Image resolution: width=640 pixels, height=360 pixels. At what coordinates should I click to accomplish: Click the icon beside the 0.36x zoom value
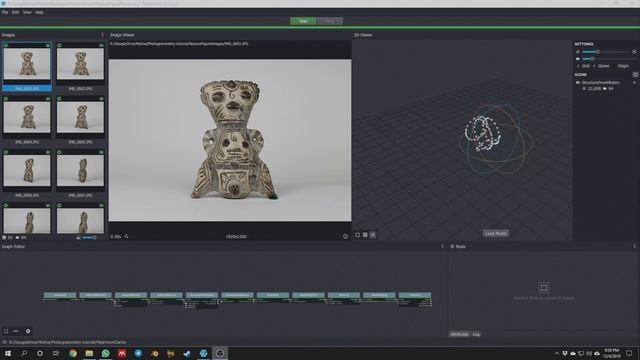click(x=126, y=236)
